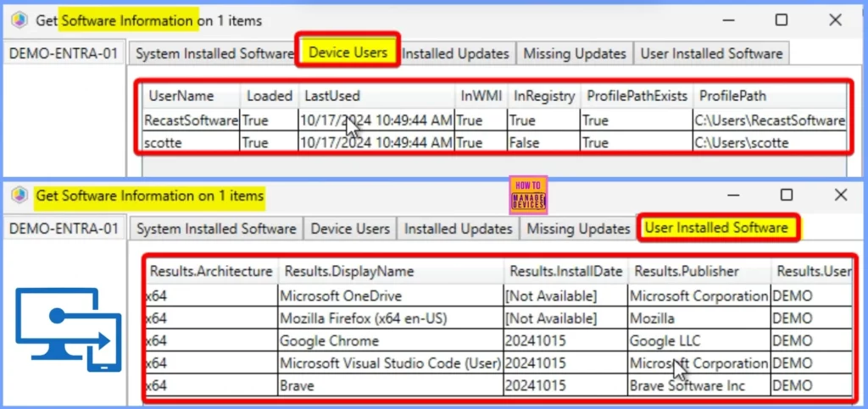Open Installed Updates tab in upper window

[455, 53]
